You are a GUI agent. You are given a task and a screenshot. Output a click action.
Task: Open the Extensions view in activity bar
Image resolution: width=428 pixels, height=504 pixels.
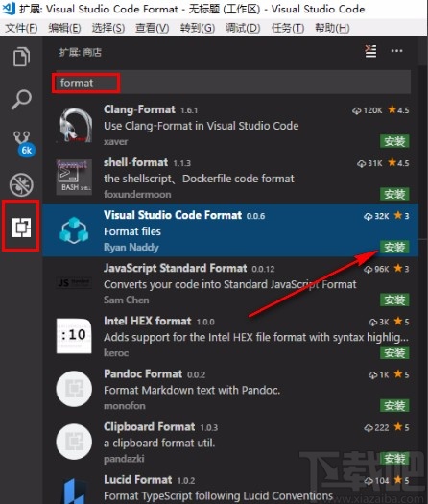(x=21, y=228)
